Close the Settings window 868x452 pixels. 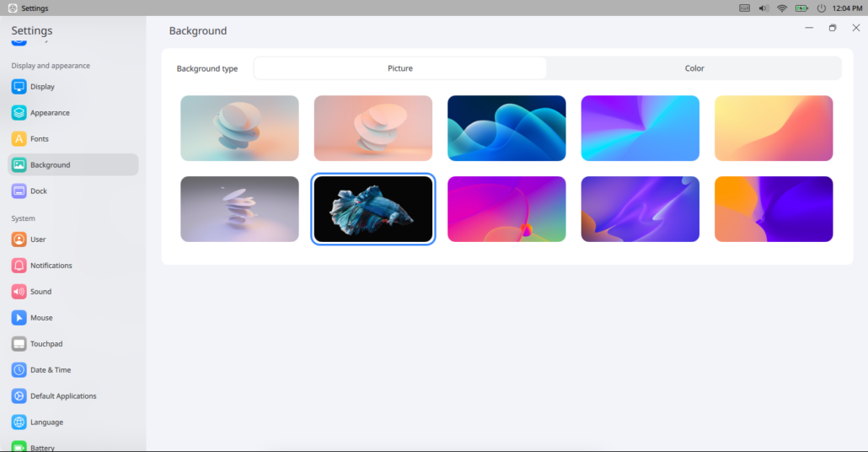click(x=856, y=28)
